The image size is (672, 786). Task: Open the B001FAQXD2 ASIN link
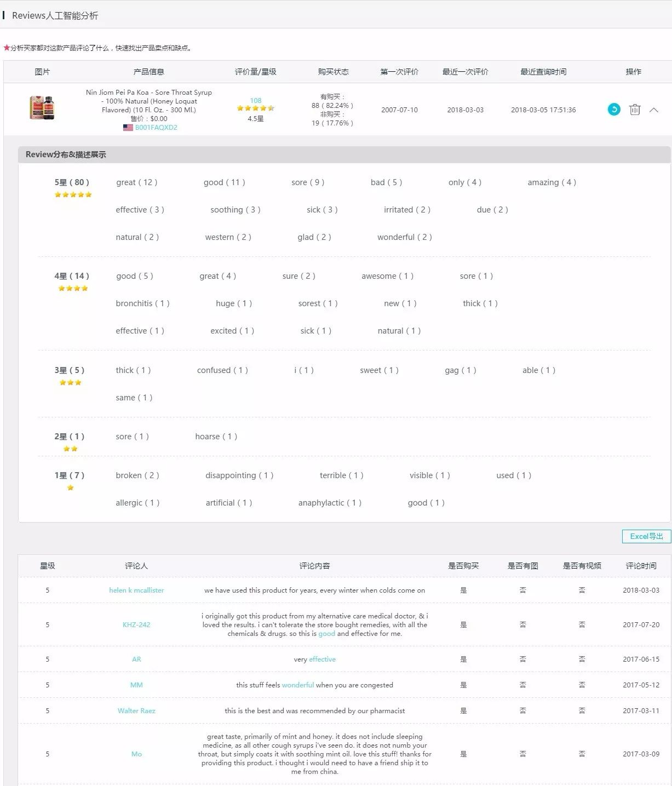point(156,128)
